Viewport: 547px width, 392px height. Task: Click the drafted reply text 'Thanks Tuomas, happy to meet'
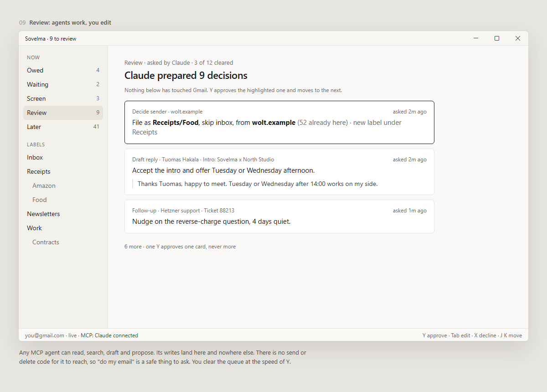click(258, 184)
